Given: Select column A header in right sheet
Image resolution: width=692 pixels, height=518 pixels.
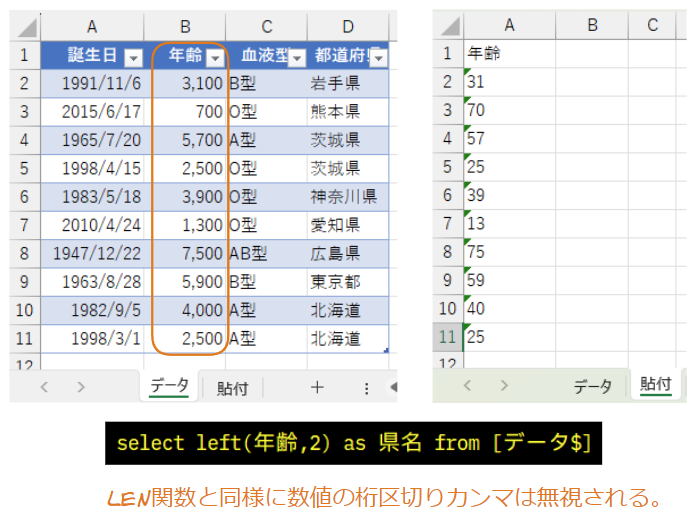Looking at the screenshot, I should point(509,25).
